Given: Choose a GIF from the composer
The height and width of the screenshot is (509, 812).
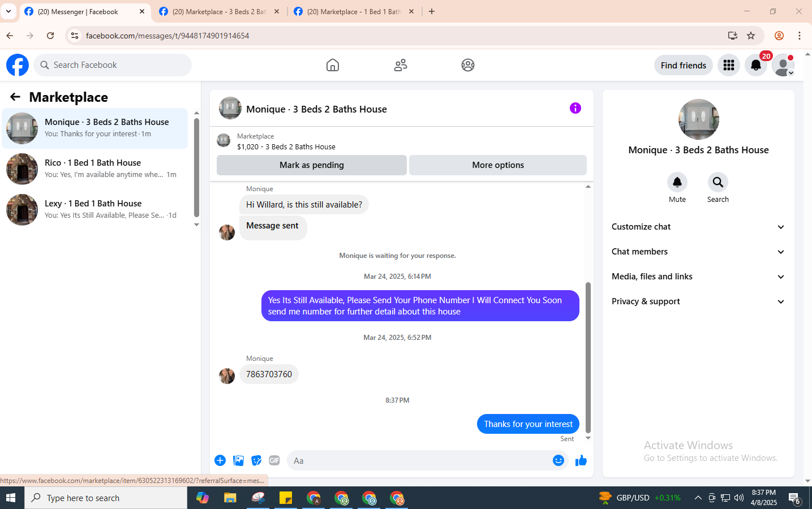Looking at the screenshot, I should [274, 460].
